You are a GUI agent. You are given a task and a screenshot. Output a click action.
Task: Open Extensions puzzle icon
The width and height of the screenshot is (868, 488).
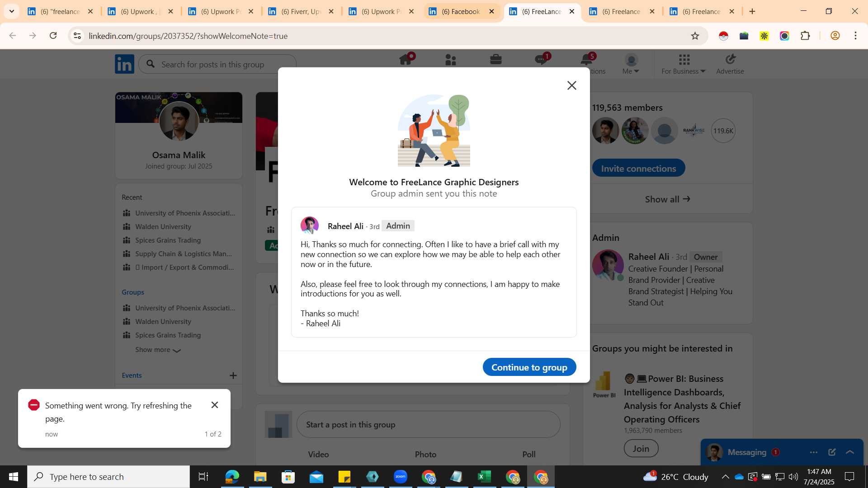pos(805,36)
